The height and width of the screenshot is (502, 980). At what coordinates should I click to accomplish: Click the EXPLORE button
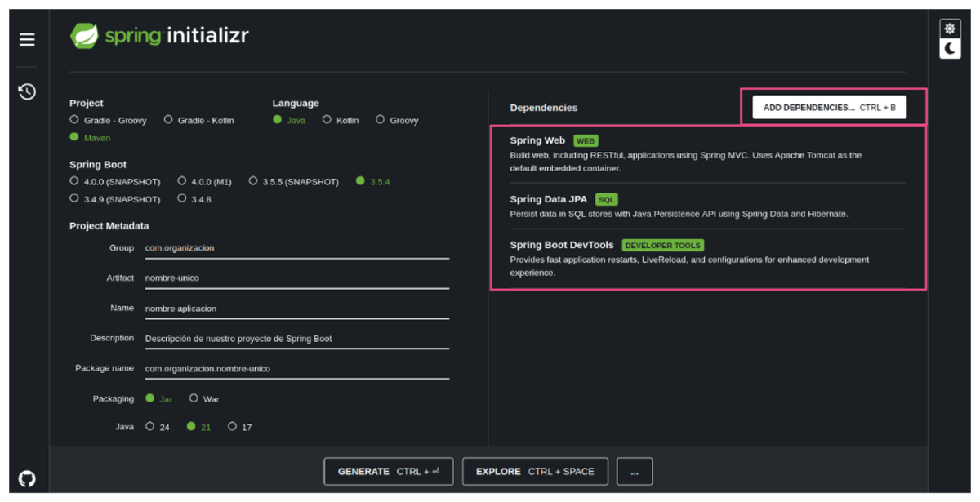(536, 472)
